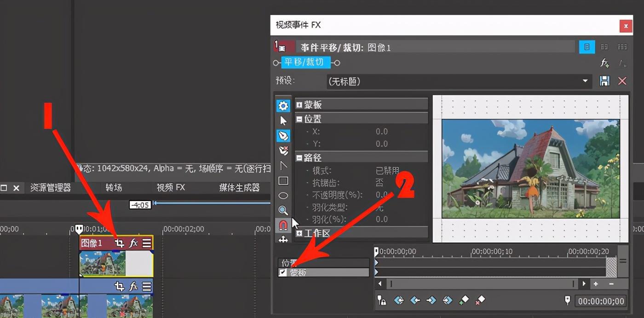
Task: Toggle snapping with the magnet icon
Action: tap(283, 225)
